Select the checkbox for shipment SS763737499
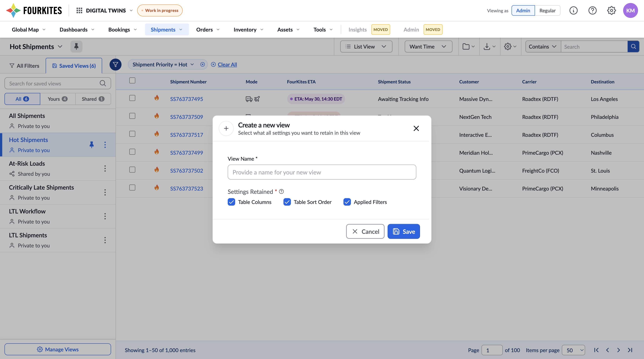The height and width of the screenshot is (359, 644). point(132,152)
